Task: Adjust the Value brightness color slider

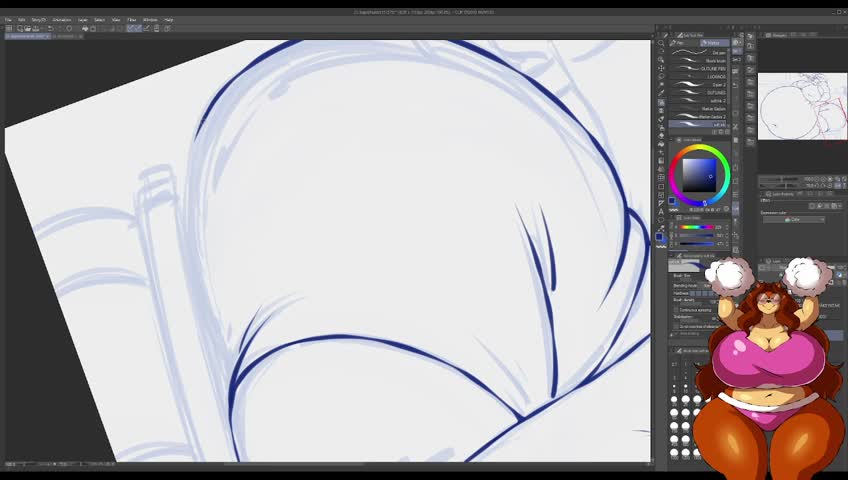Action: [x=697, y=244]
